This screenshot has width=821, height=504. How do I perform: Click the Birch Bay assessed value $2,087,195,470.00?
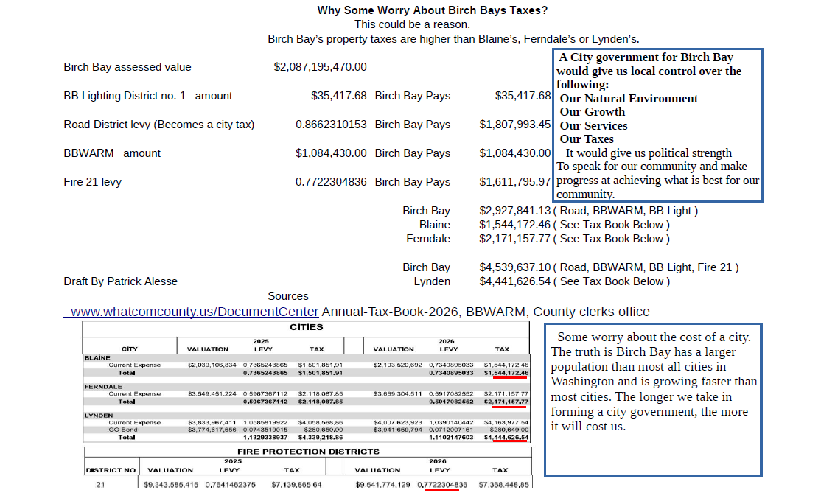coord(320,67)
